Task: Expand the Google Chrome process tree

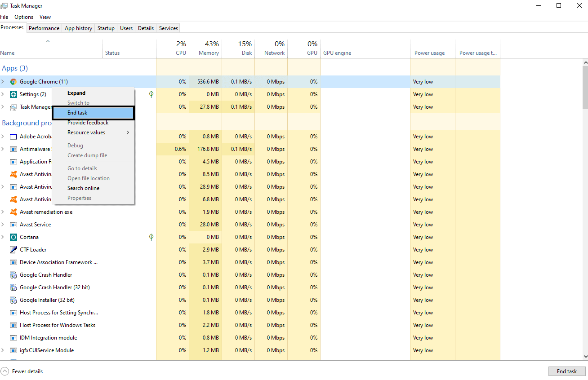Action: click(4, 81)
